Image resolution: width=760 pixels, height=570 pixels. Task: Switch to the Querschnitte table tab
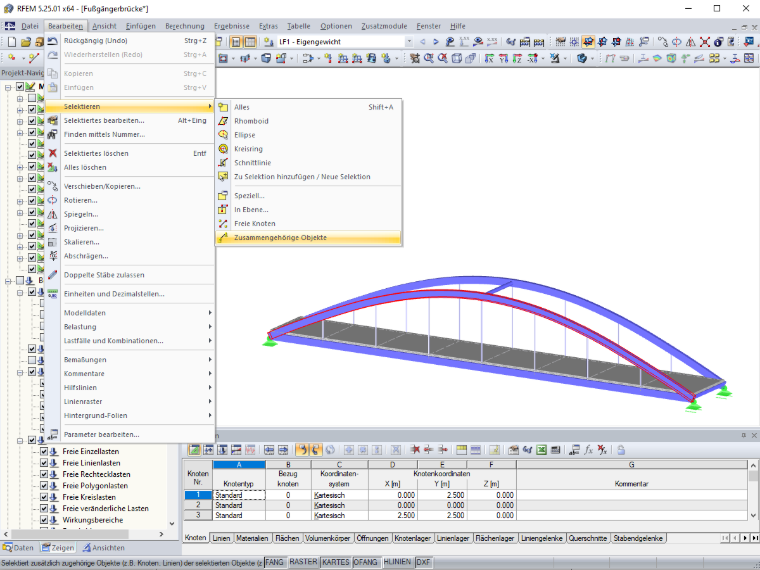(x=587, y=538)
